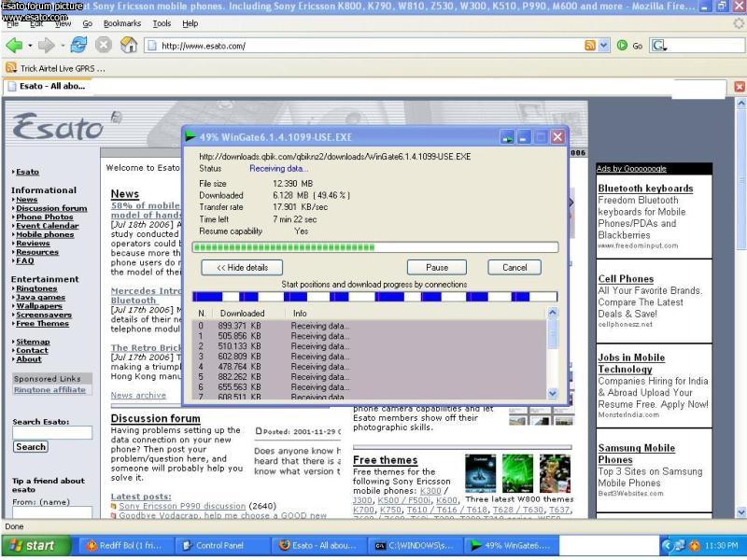Switch to the C:\WINDOWS command prompt taskbar item
Image resolution: width=747 pixels, height=560 pixels.
(415, 546)
